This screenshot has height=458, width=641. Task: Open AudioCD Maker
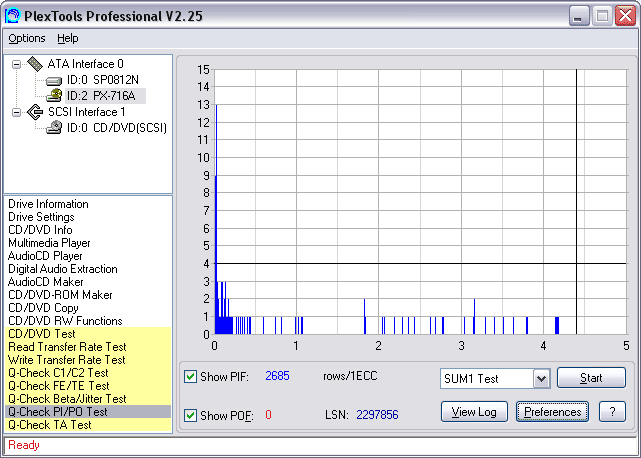(x=45, y=282)
